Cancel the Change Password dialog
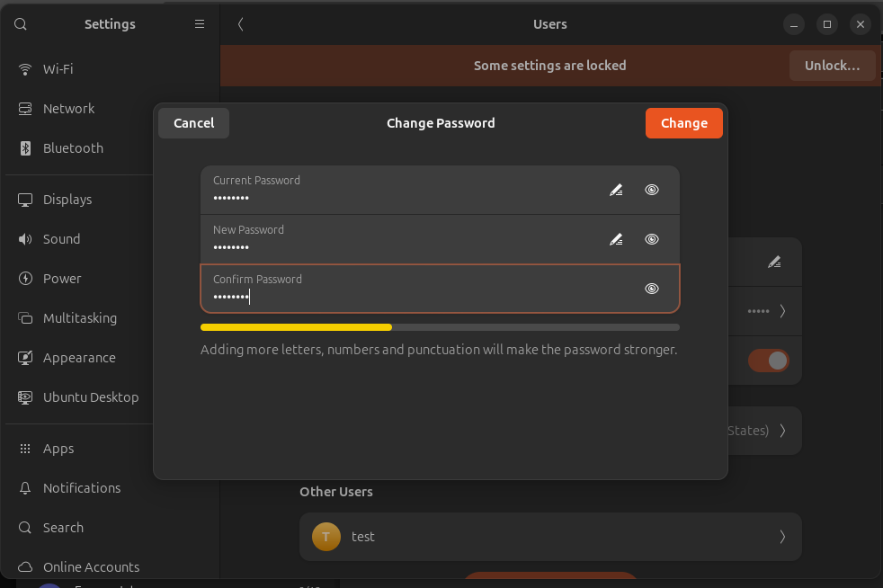The height and width of the screenshot is (588, 883). [193, 123]
